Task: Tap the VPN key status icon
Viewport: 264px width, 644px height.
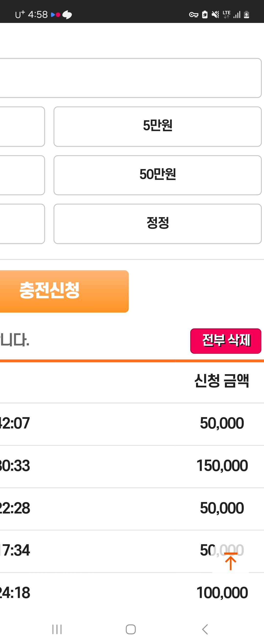Action: click(x=193, y=15)
